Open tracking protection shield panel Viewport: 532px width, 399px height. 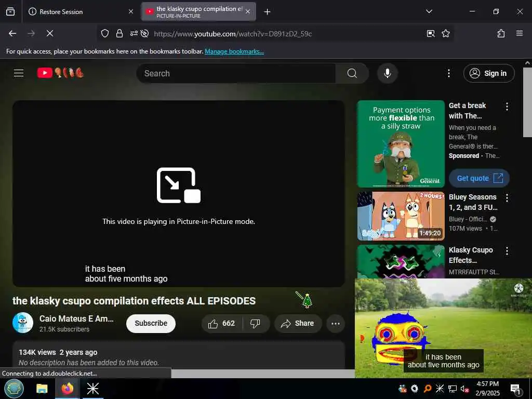click(105, 33)
